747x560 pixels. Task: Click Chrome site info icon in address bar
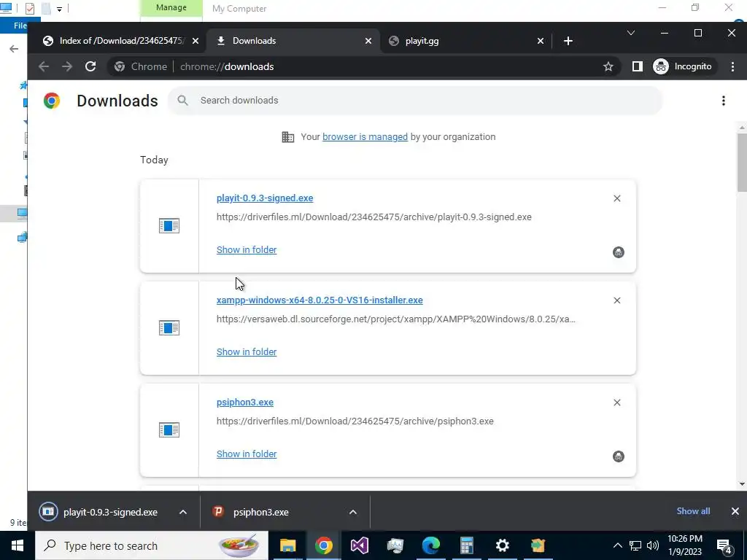point(120,66)
